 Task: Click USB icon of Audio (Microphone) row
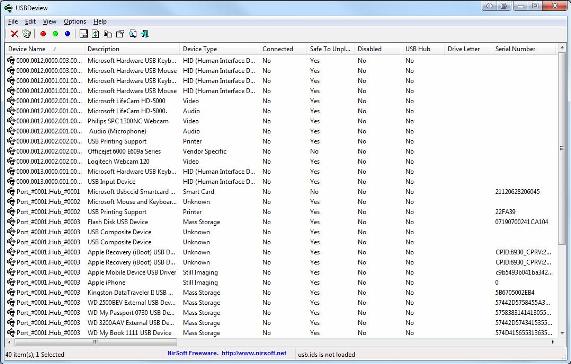(11, 131)
